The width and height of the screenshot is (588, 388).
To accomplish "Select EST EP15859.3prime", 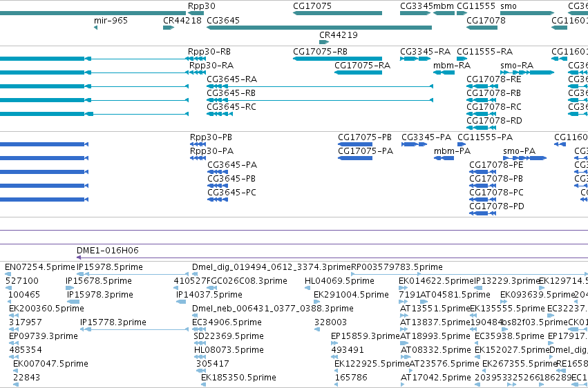I will coord(366,337).
